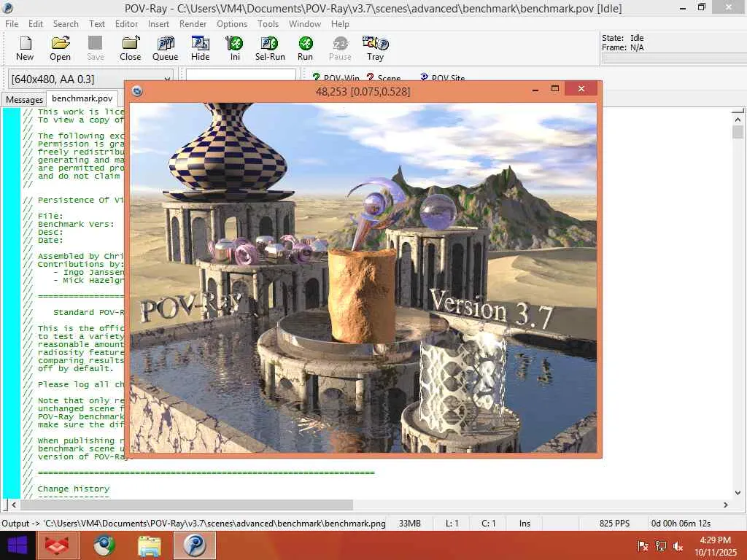
Task: Click the editor vertical scrollbar down arrow
Action: click(x=738, y=493)
